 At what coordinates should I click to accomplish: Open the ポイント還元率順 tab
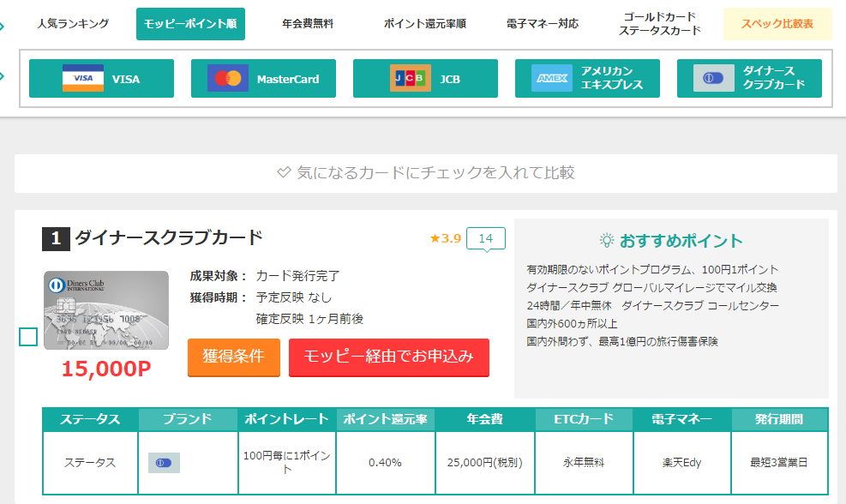pyautogui.click(x=424, y=24)
